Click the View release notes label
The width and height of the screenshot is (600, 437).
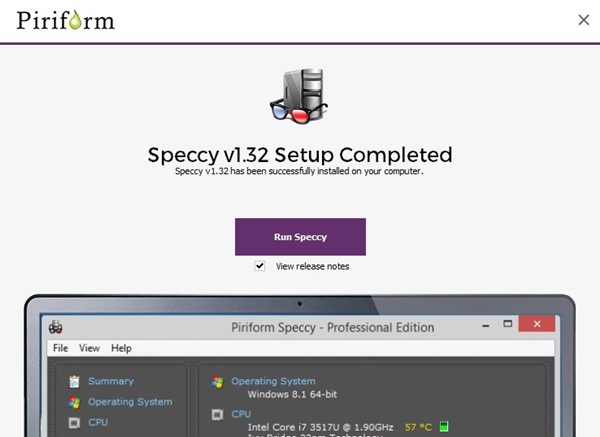coord(313,266)
